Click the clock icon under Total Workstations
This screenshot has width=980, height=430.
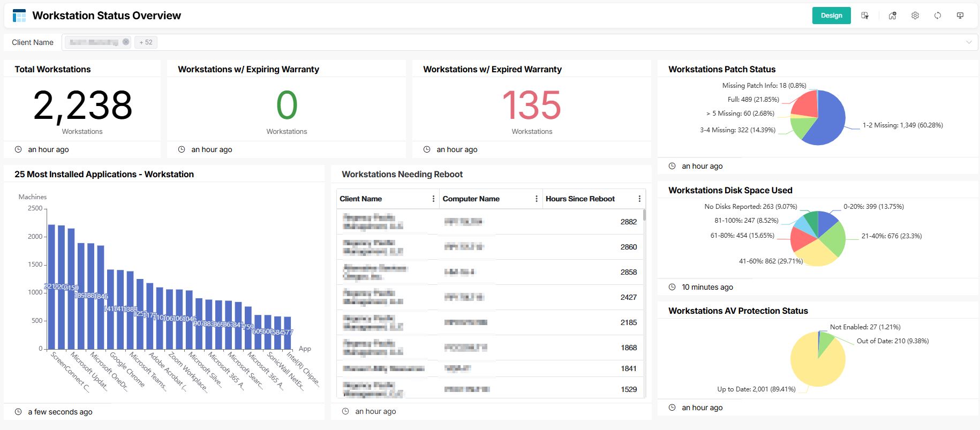coord(18,149)
